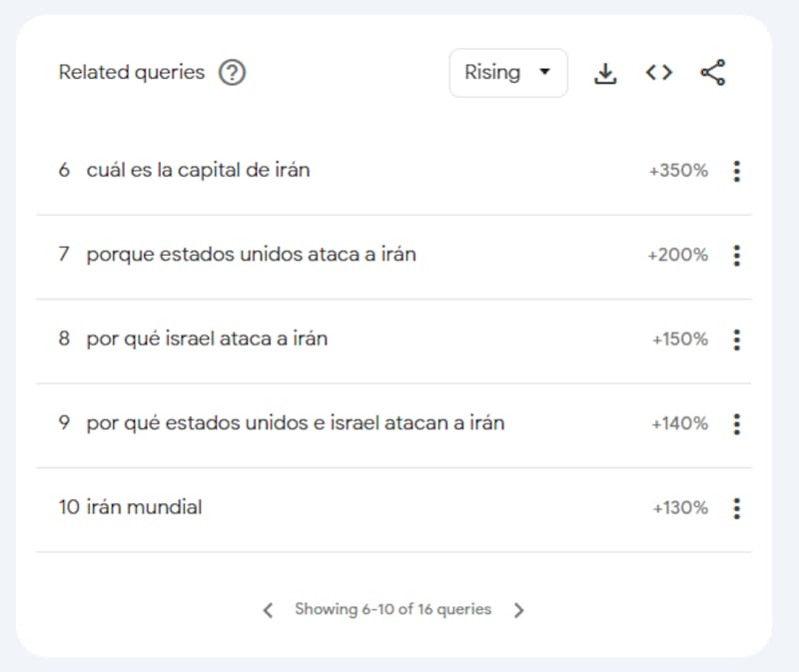Open the embed code icon

pos(658,73)
